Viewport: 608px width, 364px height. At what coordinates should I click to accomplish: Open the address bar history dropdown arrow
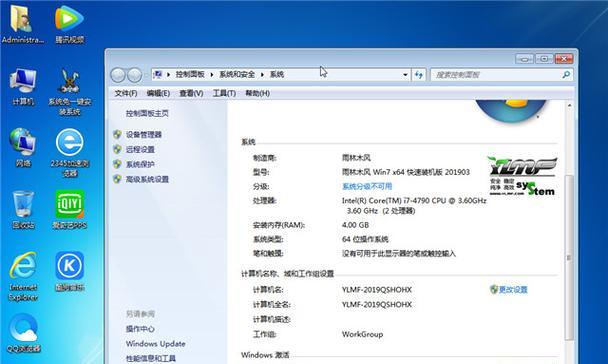(x=405, y=74)
